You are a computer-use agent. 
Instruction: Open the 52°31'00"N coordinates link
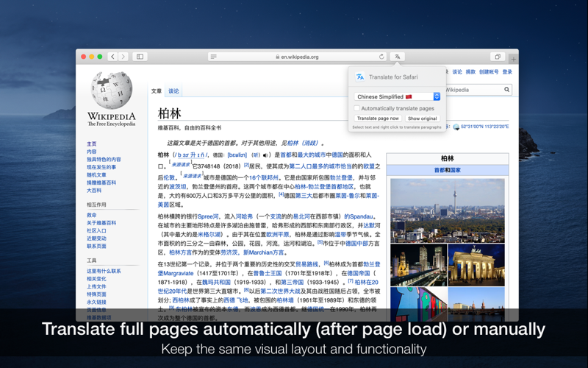pyautogui.click(x=485, y=127)
